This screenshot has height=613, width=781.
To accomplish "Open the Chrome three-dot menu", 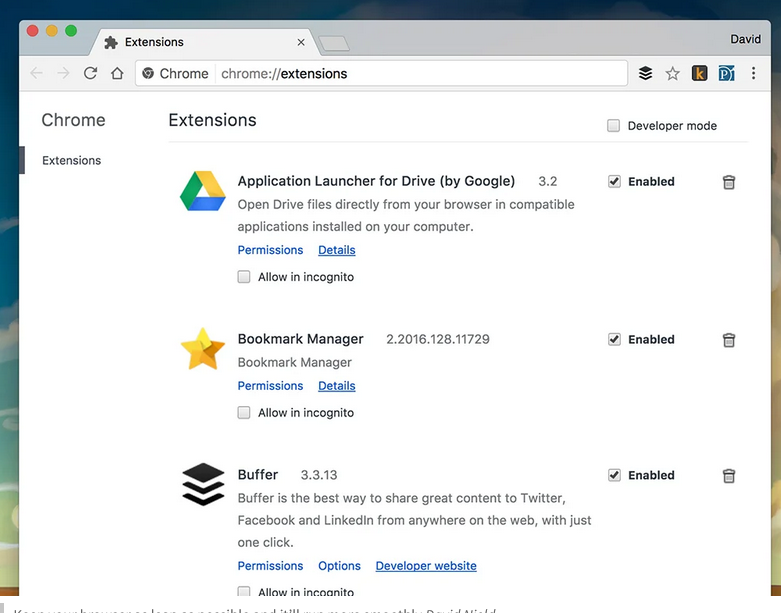I will tap(754, 74).
